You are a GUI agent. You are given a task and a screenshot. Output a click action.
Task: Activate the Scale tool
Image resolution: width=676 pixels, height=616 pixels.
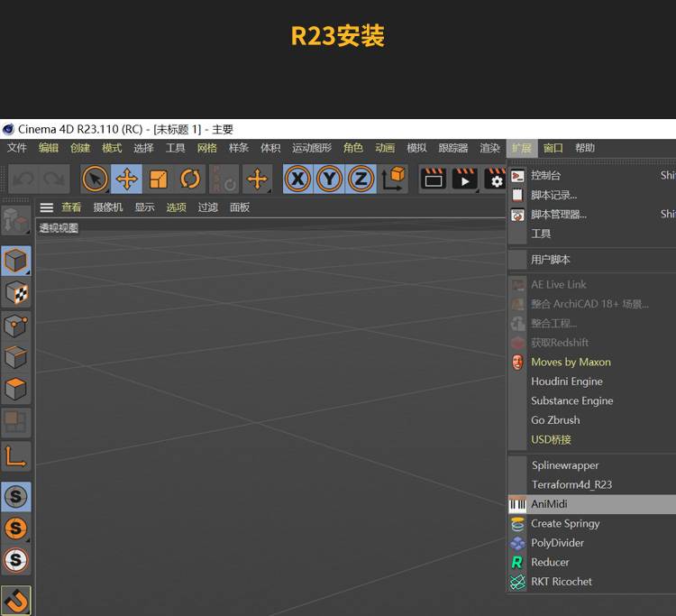coord(159,179)
